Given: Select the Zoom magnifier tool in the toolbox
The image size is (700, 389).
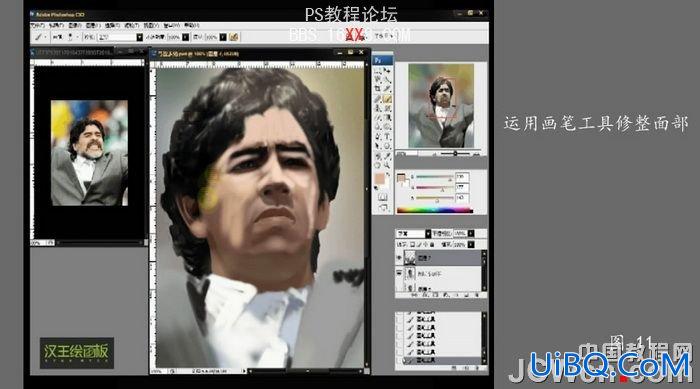Looking at the screenshot, I should tap(387, 165).
